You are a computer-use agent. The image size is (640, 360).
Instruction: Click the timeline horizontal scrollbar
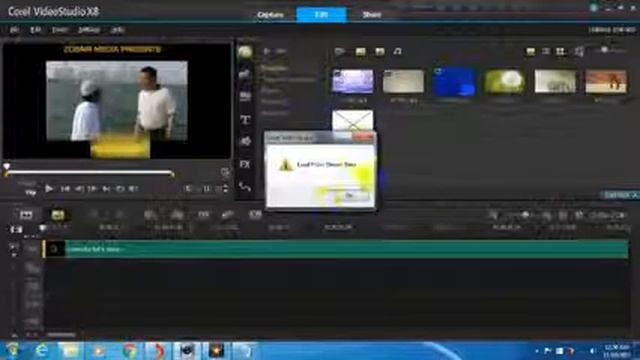(61, 335)
